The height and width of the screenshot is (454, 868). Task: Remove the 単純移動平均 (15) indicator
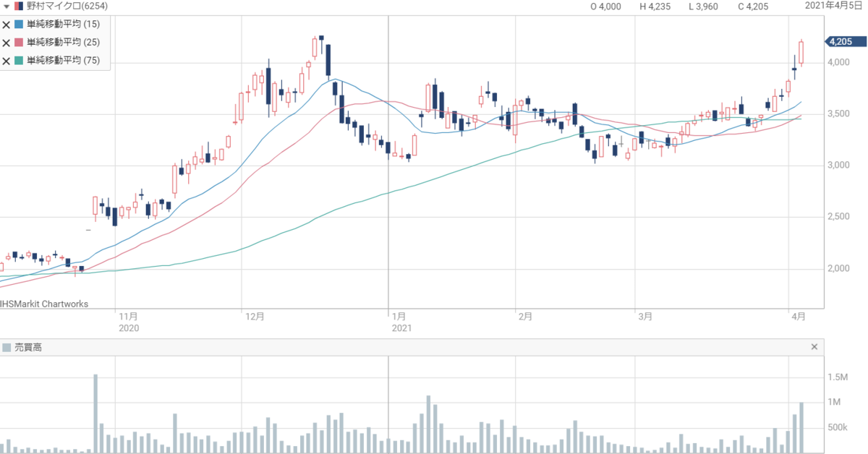coord(7,24)
